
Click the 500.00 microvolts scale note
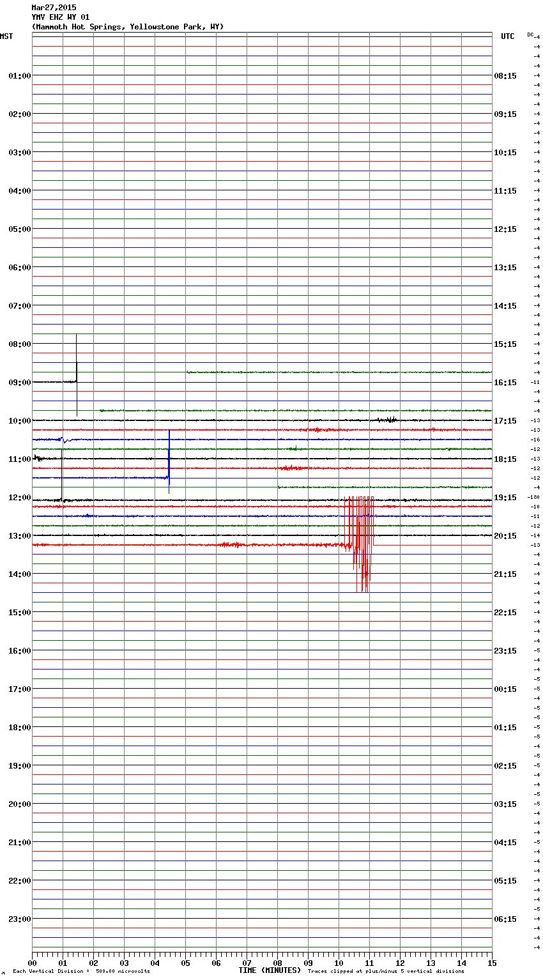pyautogui.click(x=81, y=971)
